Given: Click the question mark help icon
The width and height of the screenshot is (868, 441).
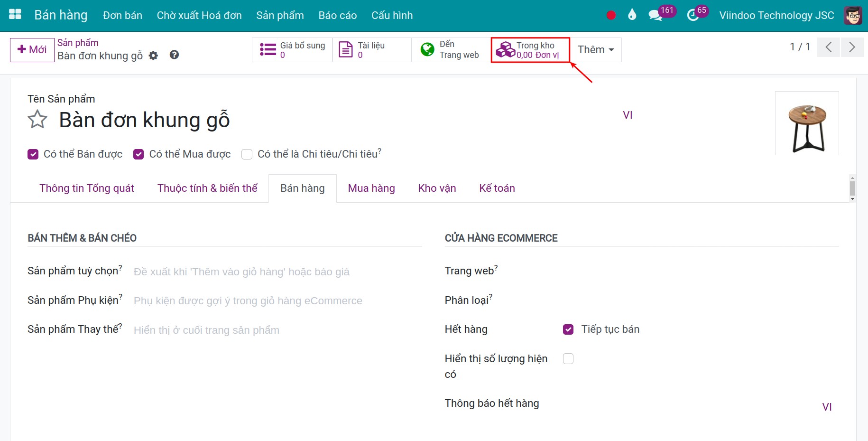Looking at the screenshot, I should tap(174, 55).
